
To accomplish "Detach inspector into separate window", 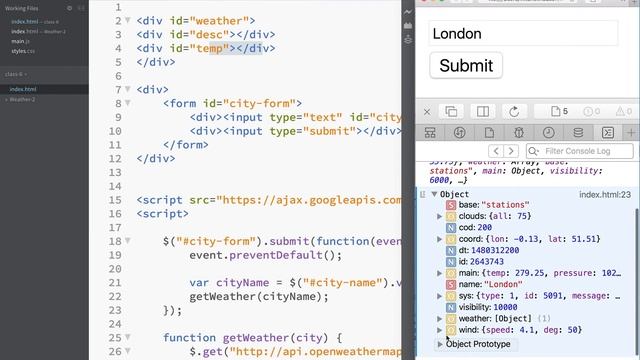I will [x=451, y=111].
